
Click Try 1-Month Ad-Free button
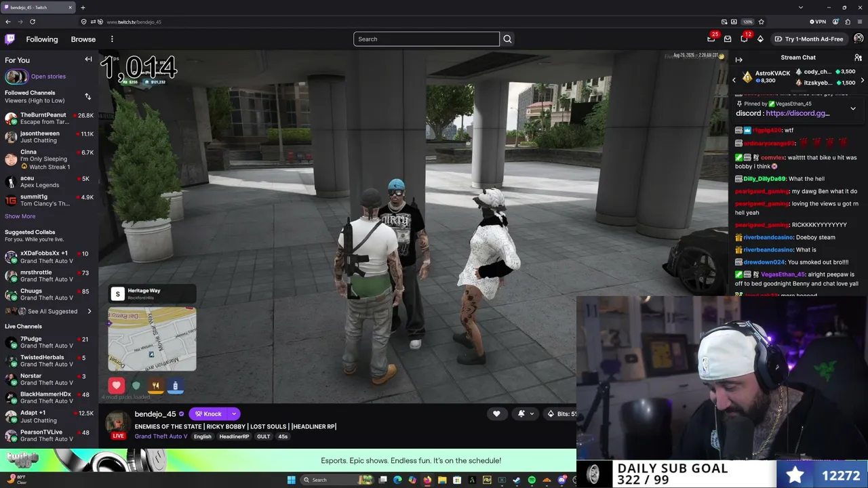809,39
